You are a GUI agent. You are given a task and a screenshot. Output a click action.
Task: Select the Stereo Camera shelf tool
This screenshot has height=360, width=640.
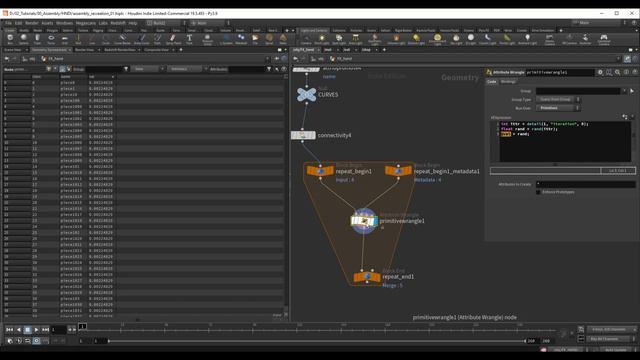(550, 40)
